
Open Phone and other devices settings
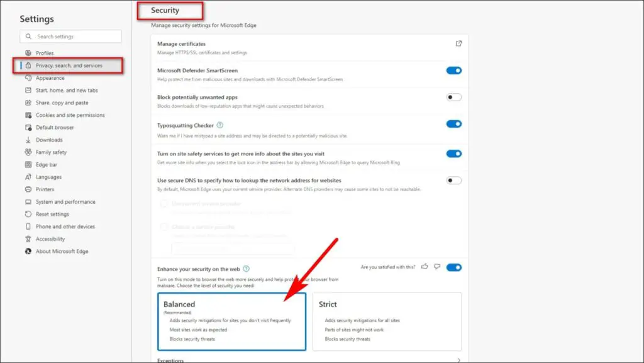(x=65, y=226)
